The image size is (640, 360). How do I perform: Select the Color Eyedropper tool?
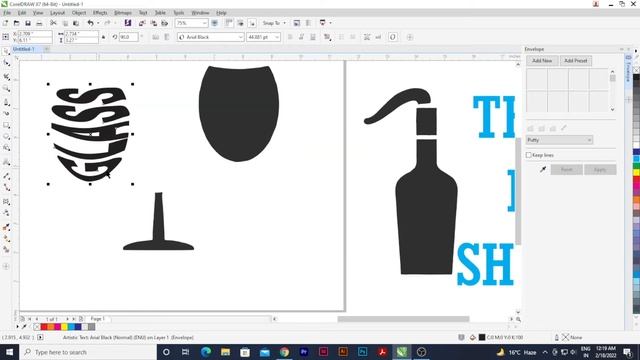point(6,227)
